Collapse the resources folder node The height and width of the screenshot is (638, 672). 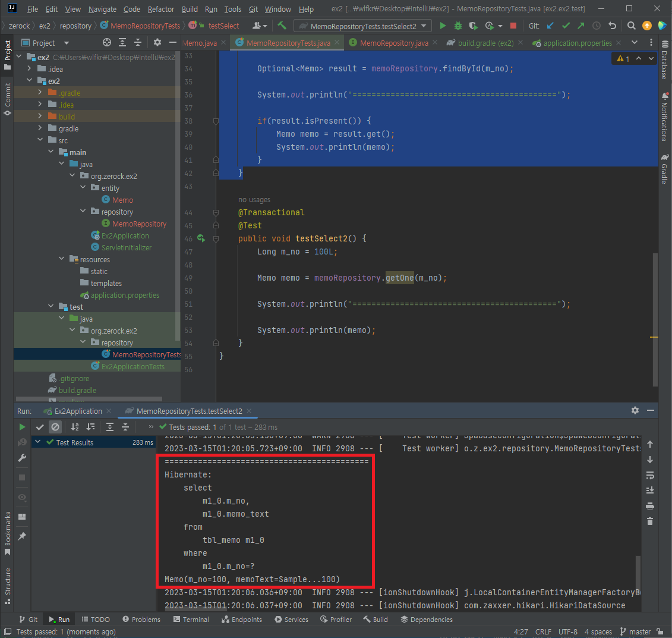(61, 259)
